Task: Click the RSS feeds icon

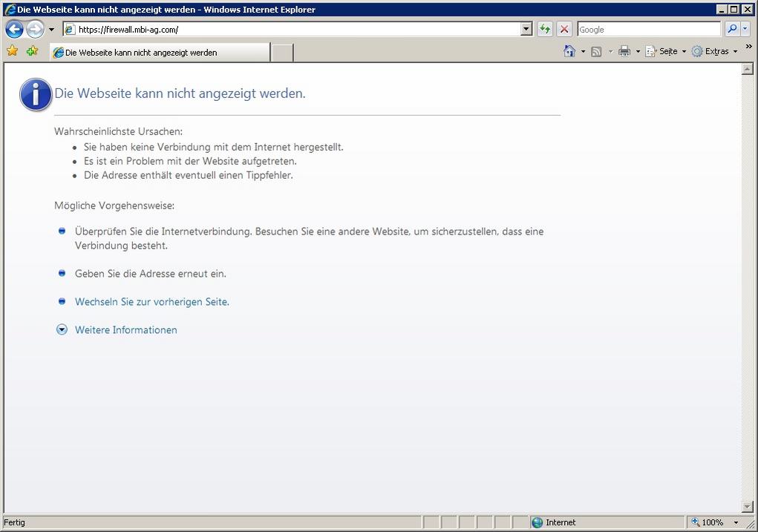Action: point(597,51)
